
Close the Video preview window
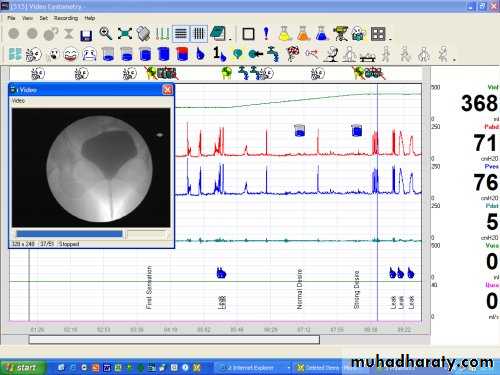tap(167, 90)
